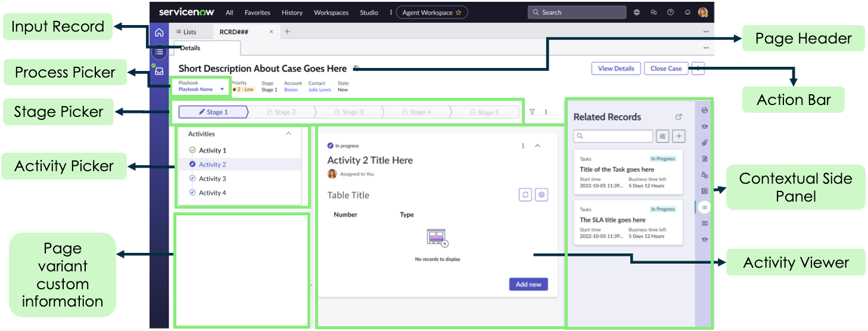Open the Agent Workspace pill

point(432,13)
